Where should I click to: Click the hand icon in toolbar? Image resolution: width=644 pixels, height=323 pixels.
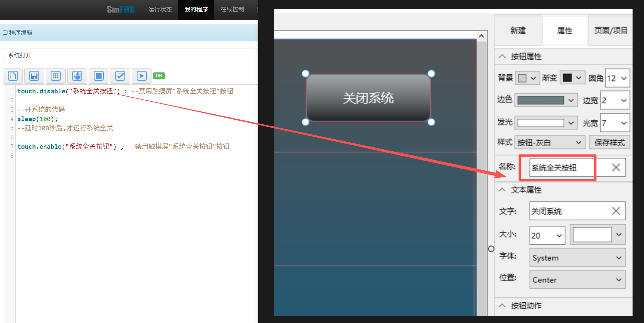77,76
